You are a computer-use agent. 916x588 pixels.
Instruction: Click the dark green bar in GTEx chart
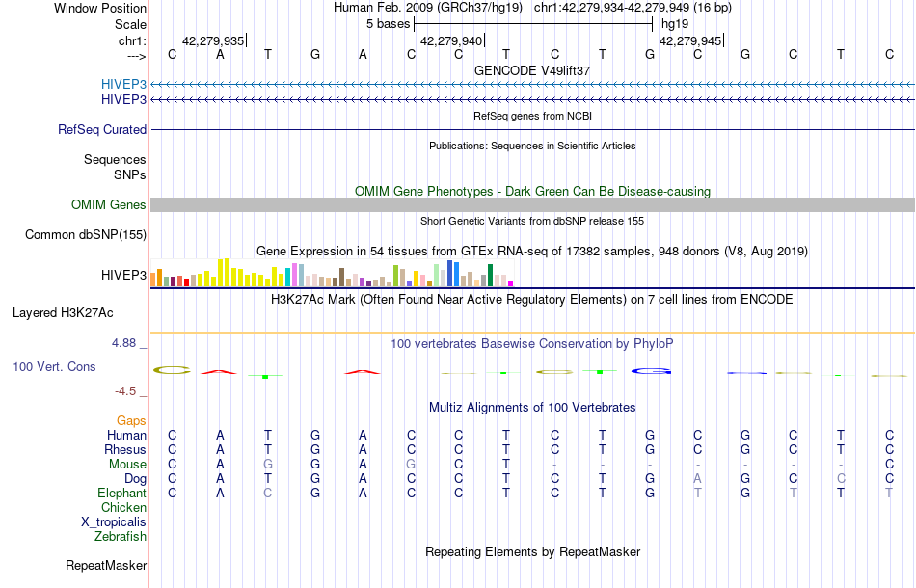point(490,275)
